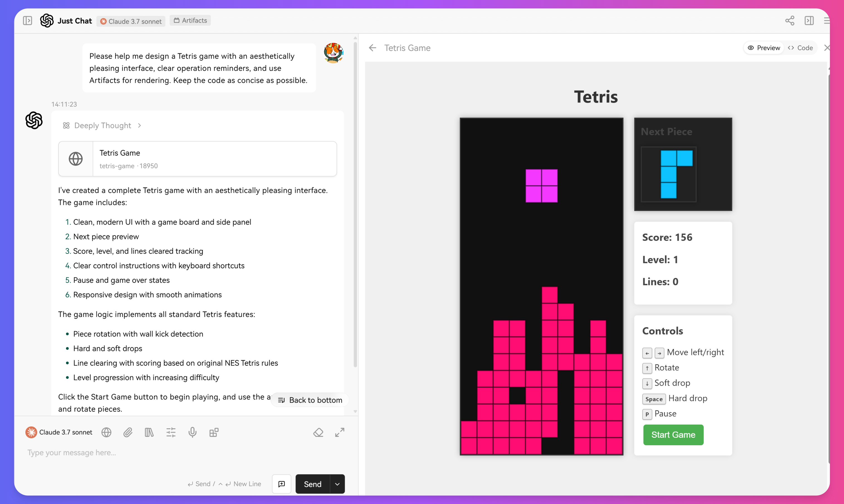Switch to Code view
Viewport: 844px width, 504px height.
[x=801, y=48]
